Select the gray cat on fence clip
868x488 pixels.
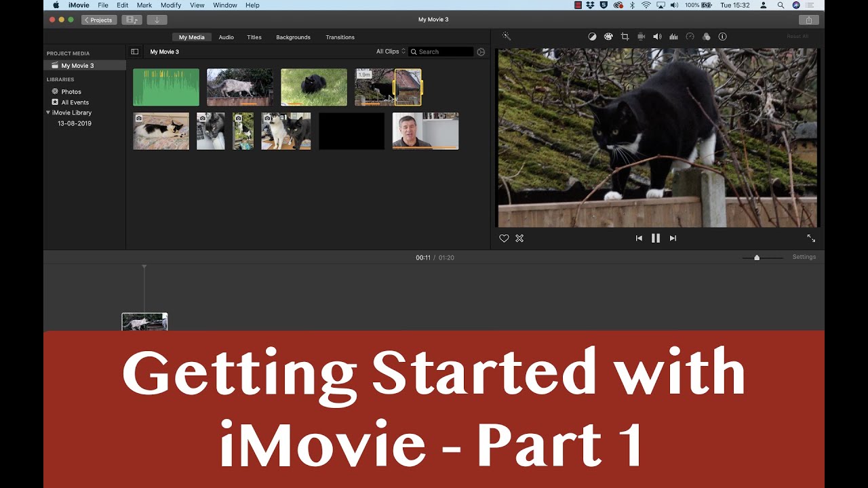click(240, 87)
